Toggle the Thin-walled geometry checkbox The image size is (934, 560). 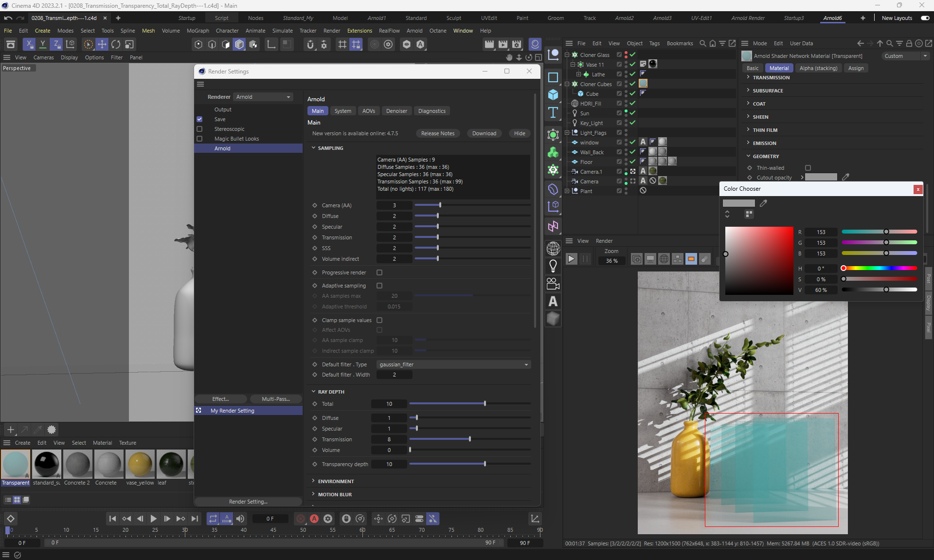pyautogui.click(x=808, y=168)
